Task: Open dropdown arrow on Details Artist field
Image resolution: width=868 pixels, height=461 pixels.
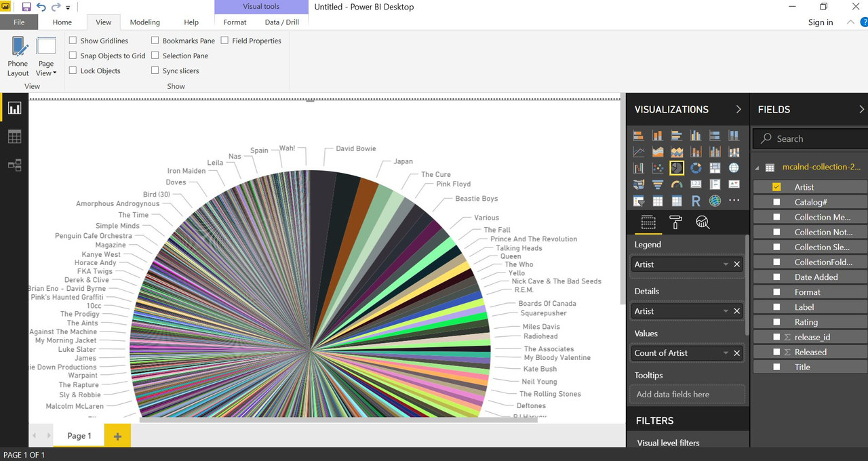Action: 726,311
